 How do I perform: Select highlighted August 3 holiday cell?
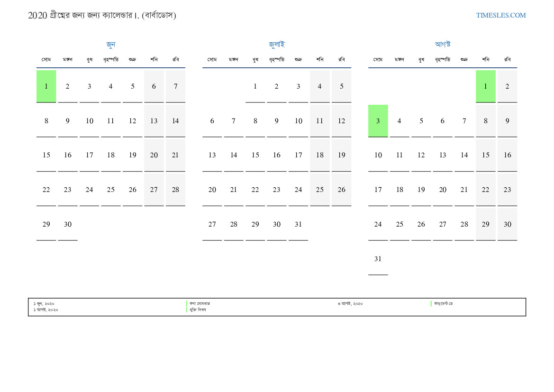tap(378, 121)
